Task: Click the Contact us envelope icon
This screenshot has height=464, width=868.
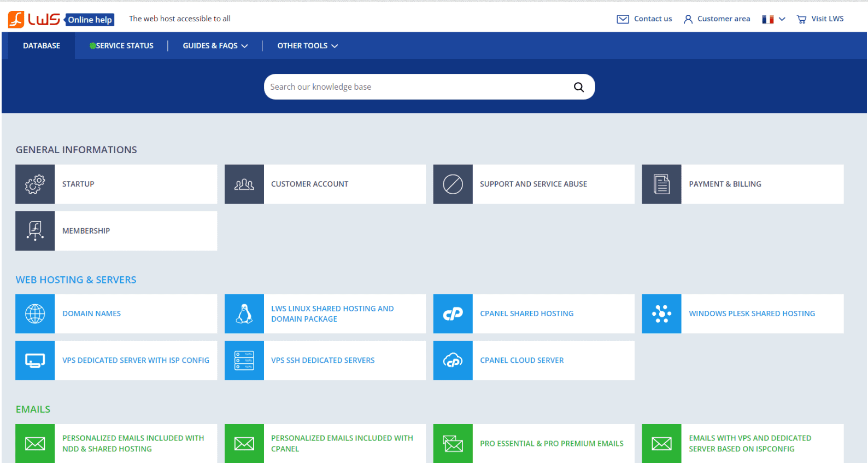Action: click(623, 19)
